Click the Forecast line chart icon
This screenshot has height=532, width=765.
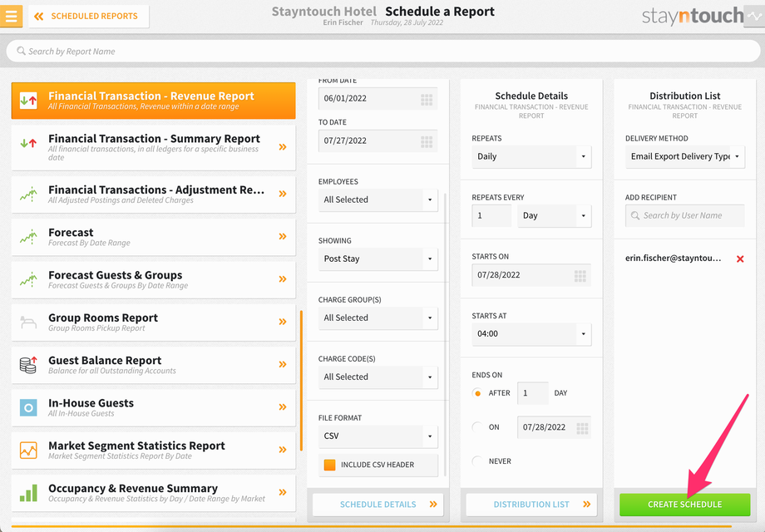28,237
